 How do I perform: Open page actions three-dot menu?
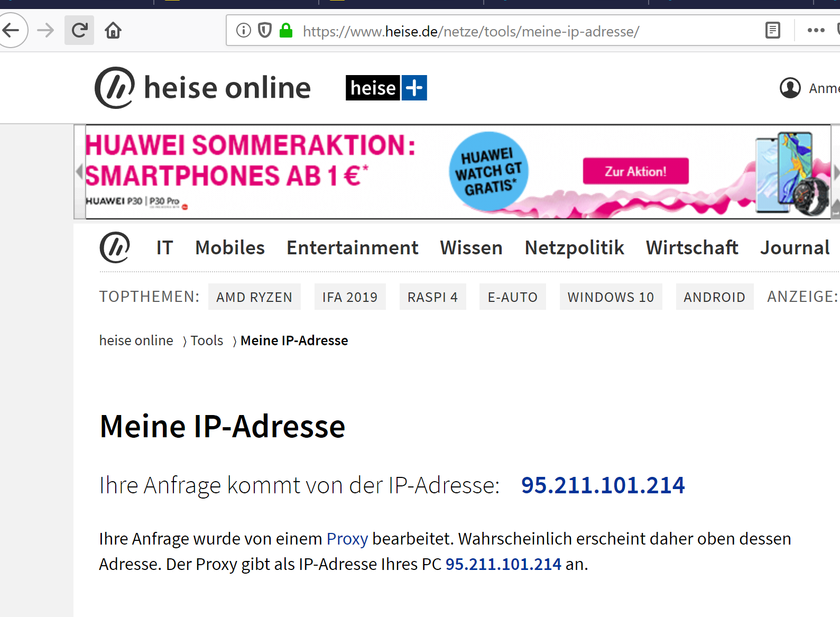(x=816, y=30)
